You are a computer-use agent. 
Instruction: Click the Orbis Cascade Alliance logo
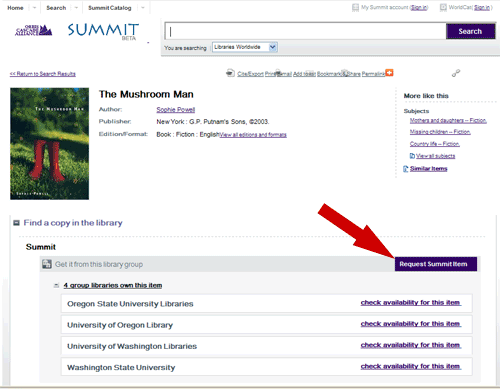click(34, 30)
